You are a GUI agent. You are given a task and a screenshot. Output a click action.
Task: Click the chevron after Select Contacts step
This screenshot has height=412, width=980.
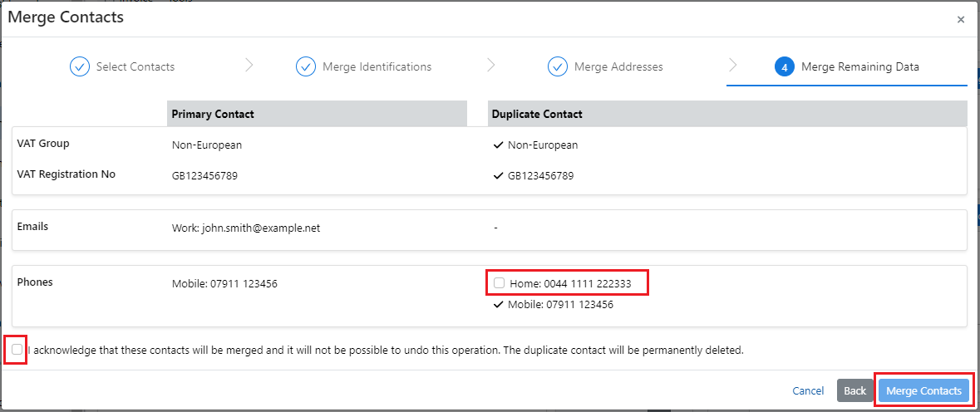click(249, 65)
